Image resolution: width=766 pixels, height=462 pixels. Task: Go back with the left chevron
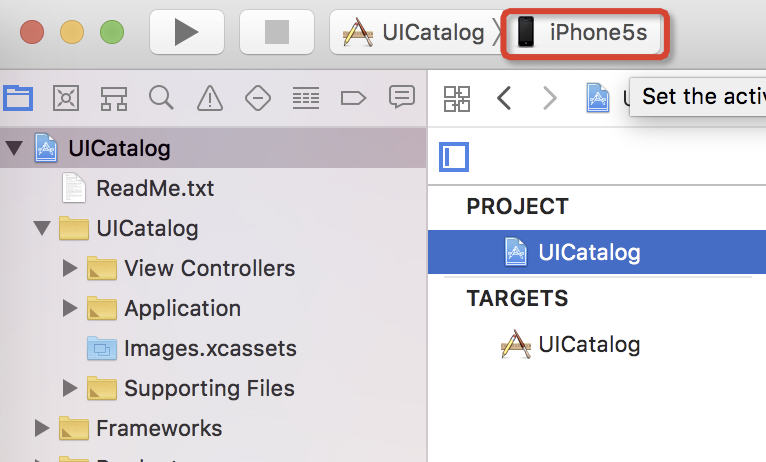click(504, 98)
